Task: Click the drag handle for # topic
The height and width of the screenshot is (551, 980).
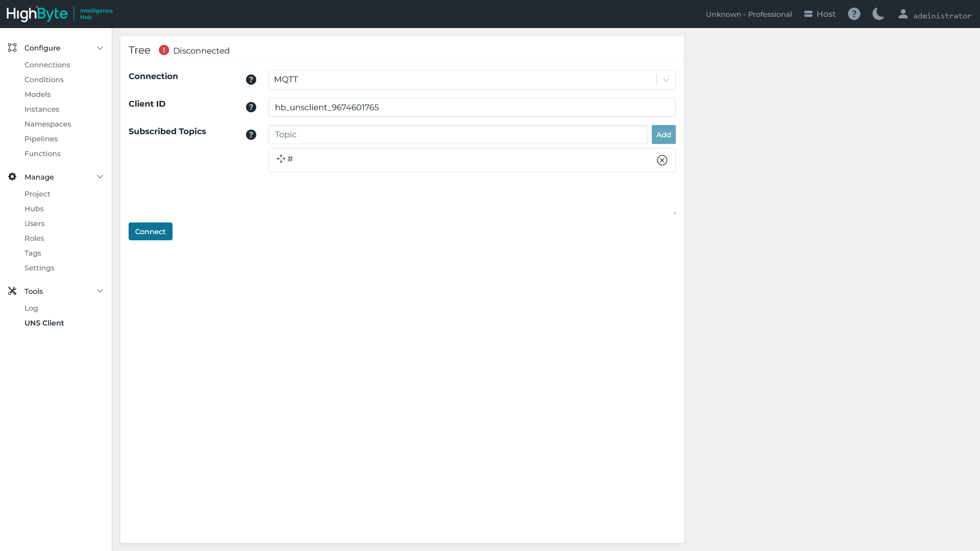Action: [x=281, y=159]
